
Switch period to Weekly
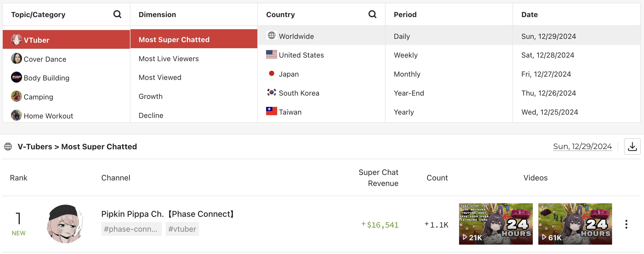pyautogui.click(x=449, y=55)
